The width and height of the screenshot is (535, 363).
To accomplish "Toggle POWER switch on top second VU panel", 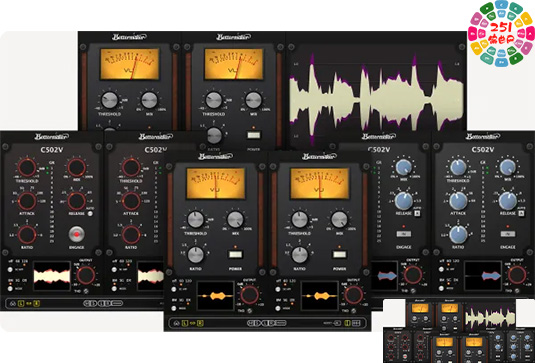I will pos(254,135).
